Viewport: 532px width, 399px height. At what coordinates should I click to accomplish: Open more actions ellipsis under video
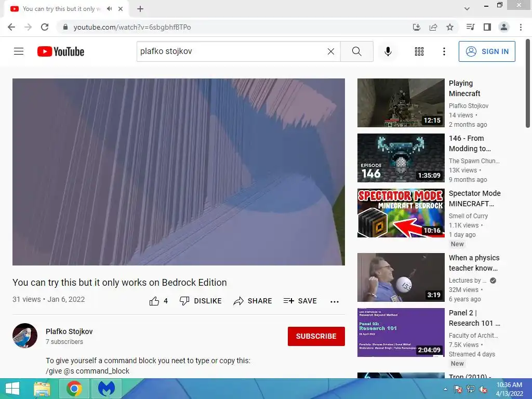pyautogui.click(x=335, y=302)
